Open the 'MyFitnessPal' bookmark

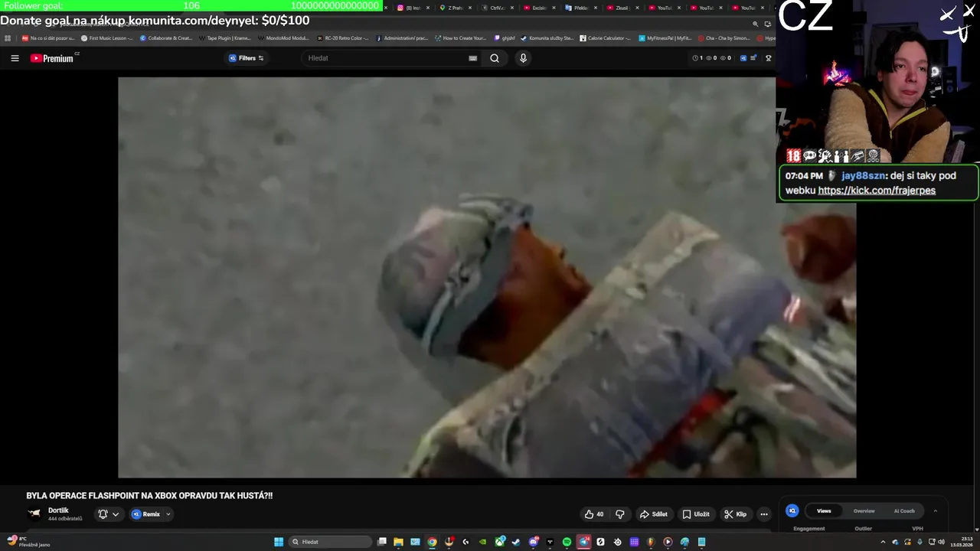665,37
